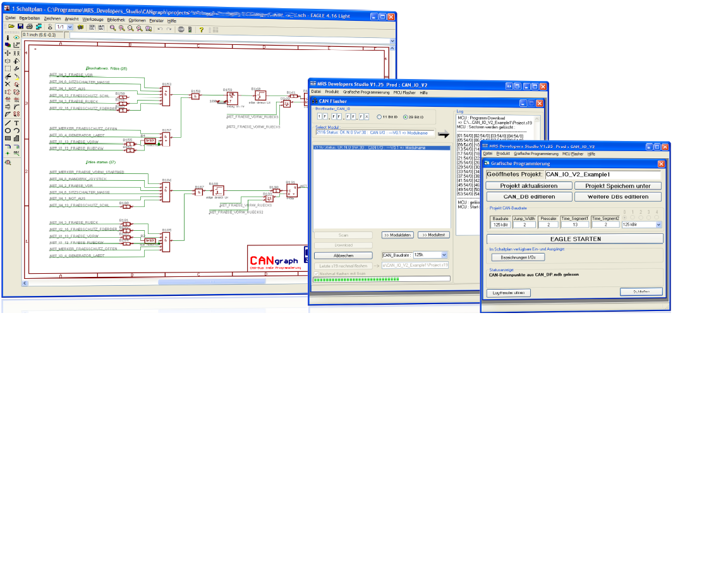The width and height of the screenshot is (728, 583).
Task: Click the Geöffnetes Projekt name field
Action: (x=603, y=175)
